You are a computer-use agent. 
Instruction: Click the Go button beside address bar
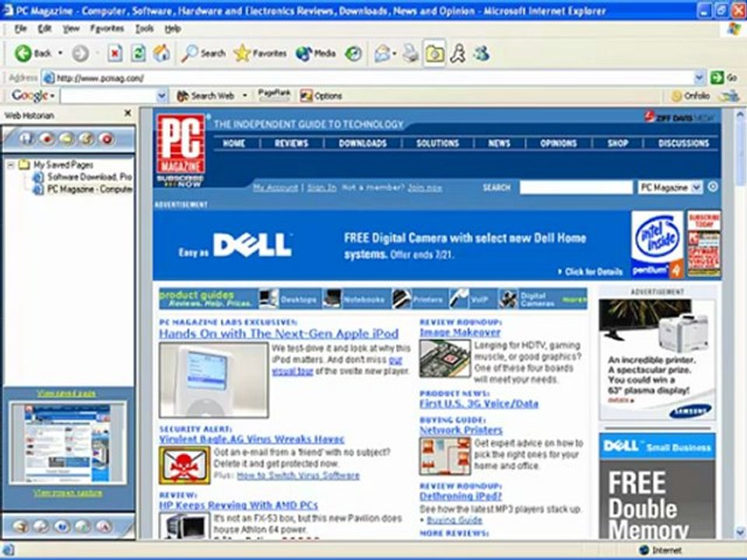pyautogui.click(x=724, y=78)
